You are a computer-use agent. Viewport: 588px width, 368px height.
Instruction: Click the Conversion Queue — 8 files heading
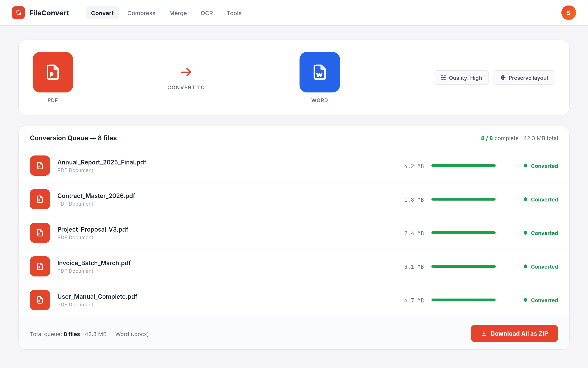73,138
